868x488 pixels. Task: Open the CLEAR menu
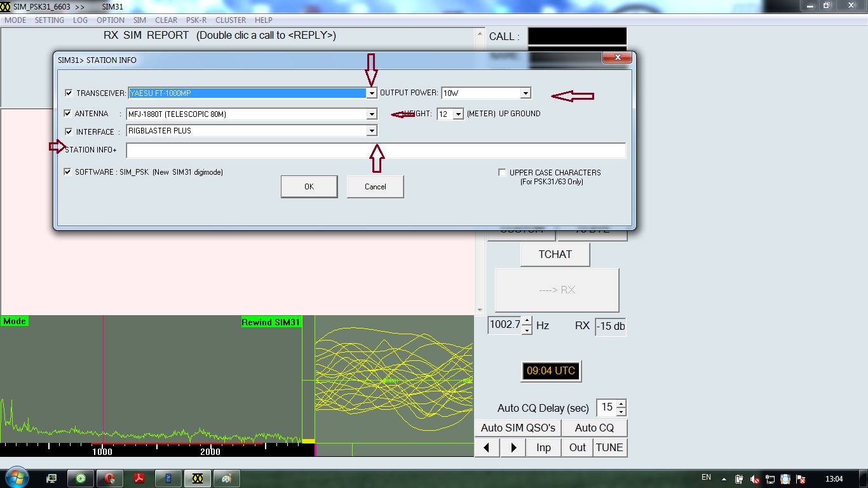[166, 20]
